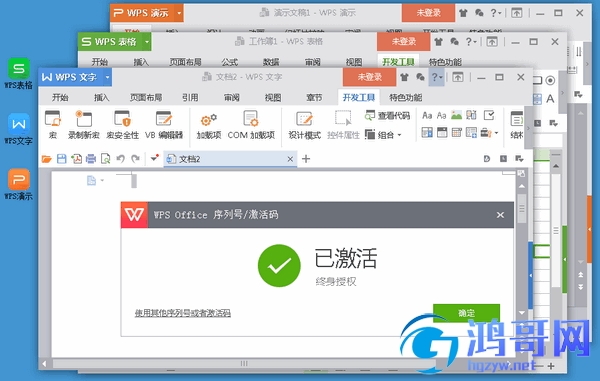Expand the 组合 group dropdown
The width and height of the screenshot is (600, 381).
pos(383,135)
